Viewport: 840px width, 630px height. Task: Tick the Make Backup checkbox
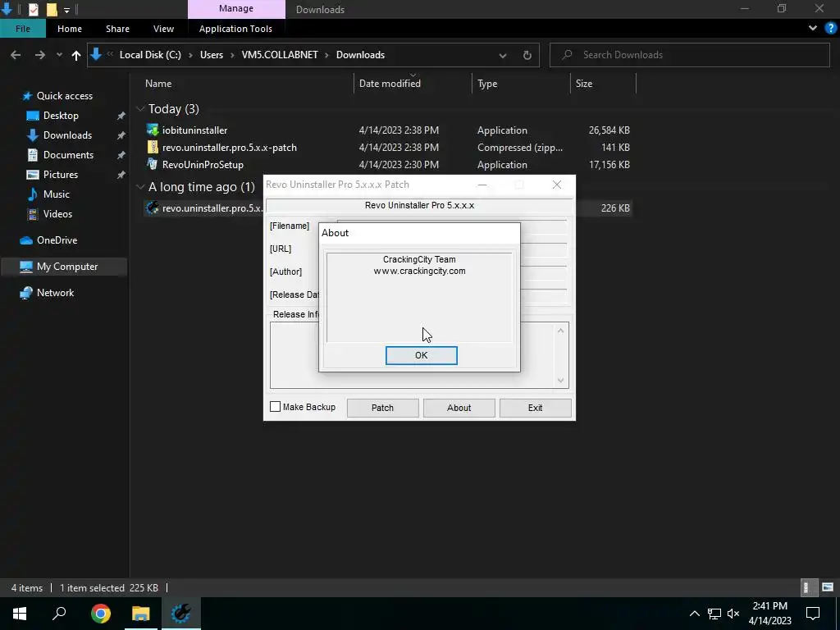click(276, 407)
